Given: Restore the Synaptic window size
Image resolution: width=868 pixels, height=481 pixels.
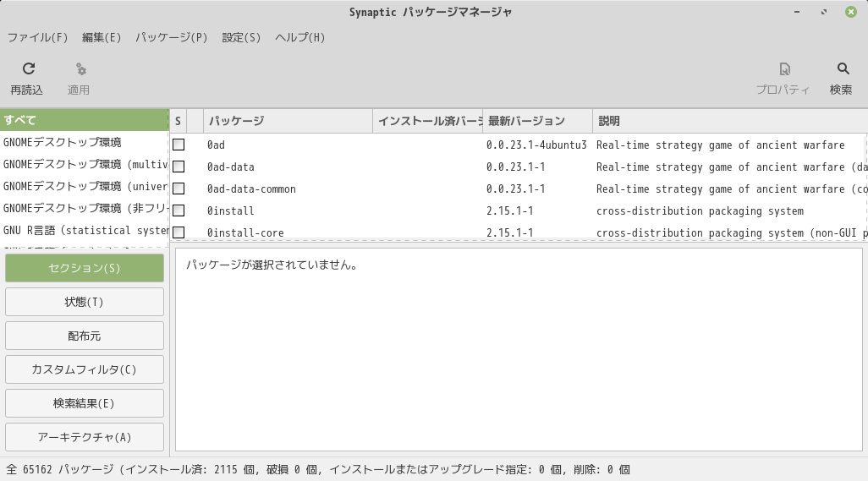Looking at the screenshot, I should click(x=824, y=12).
